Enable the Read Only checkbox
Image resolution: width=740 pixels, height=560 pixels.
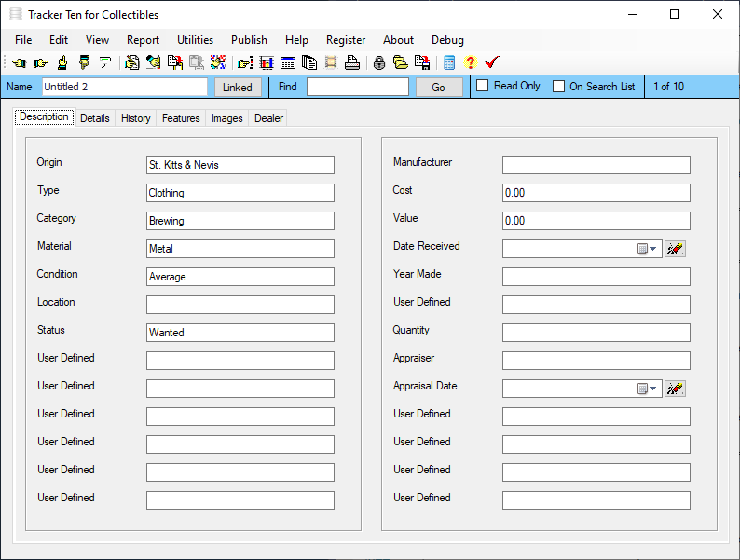pos(483,86)
